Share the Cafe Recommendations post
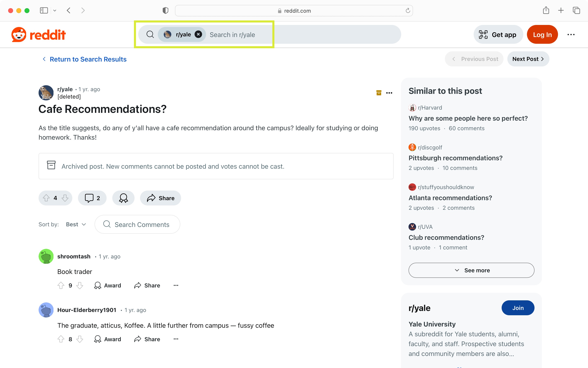The width and height of the screenshot is (588, 368). 161,198
